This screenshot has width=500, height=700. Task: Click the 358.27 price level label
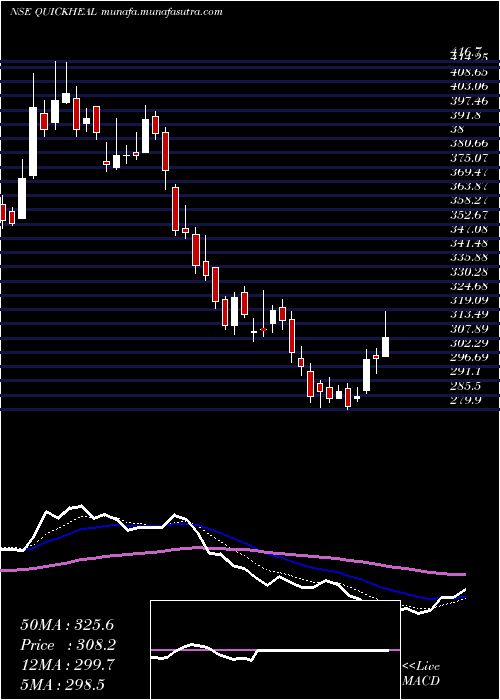pos(470,200)
